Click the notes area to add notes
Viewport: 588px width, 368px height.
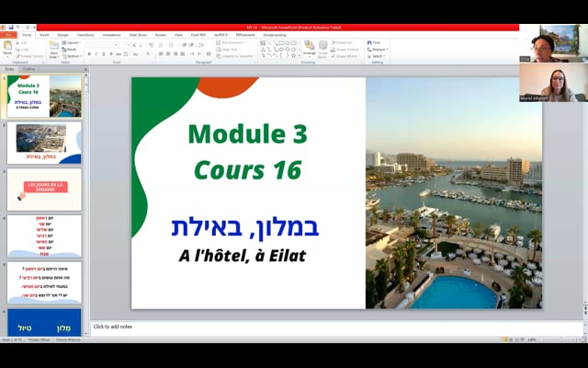(x=337, y=327)
